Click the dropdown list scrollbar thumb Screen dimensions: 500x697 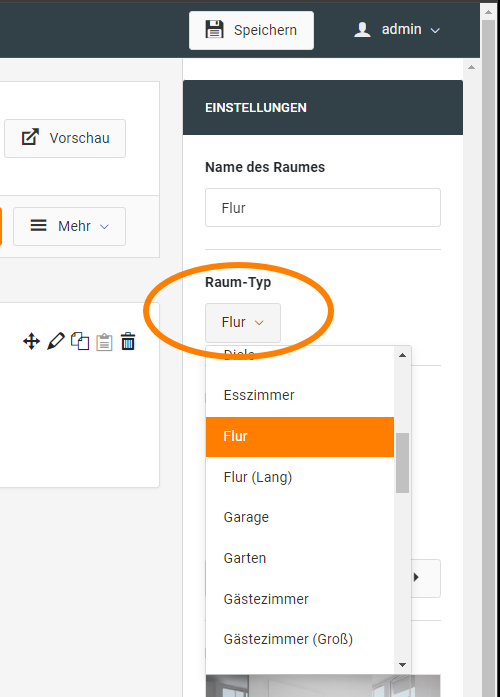tap(402, 463)
